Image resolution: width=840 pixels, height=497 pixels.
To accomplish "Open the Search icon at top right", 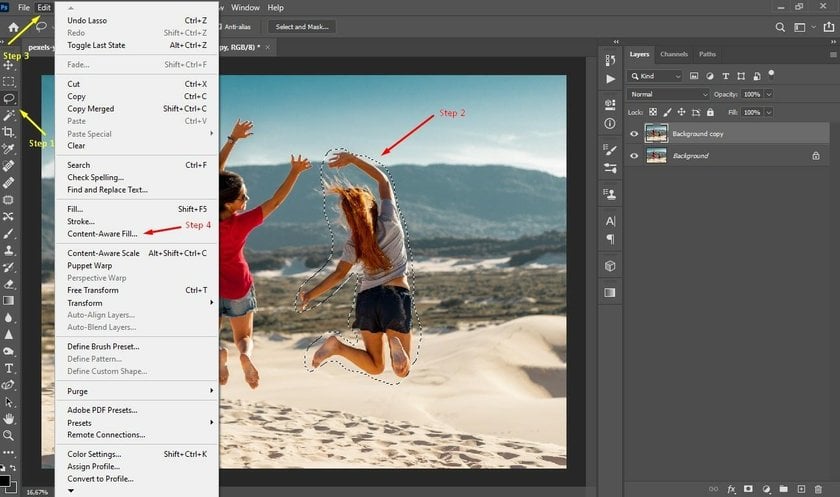I will tap(780, 27).
